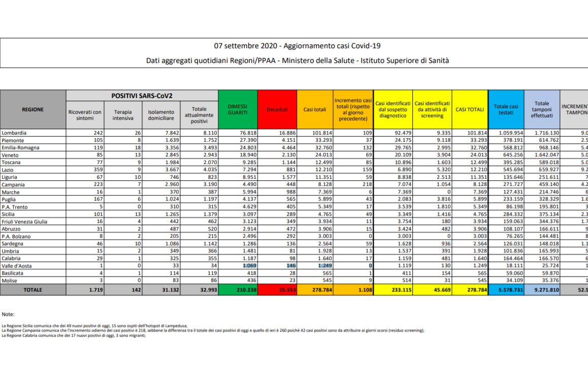Image resolution: width=588 pixels, height=392 pixels.
Task: Select the 'Terapia intensiva' column header
Action: coord(123,115)
